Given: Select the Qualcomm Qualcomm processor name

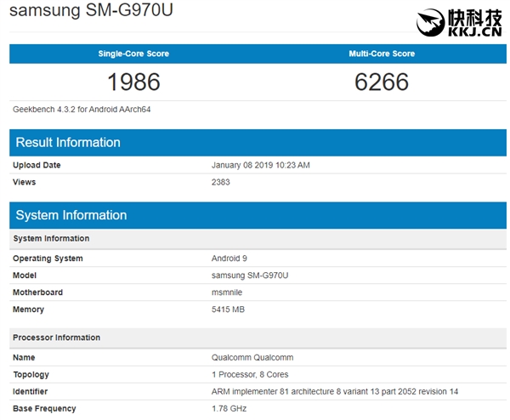Looking at the screenshot, I should pos(252,358).
